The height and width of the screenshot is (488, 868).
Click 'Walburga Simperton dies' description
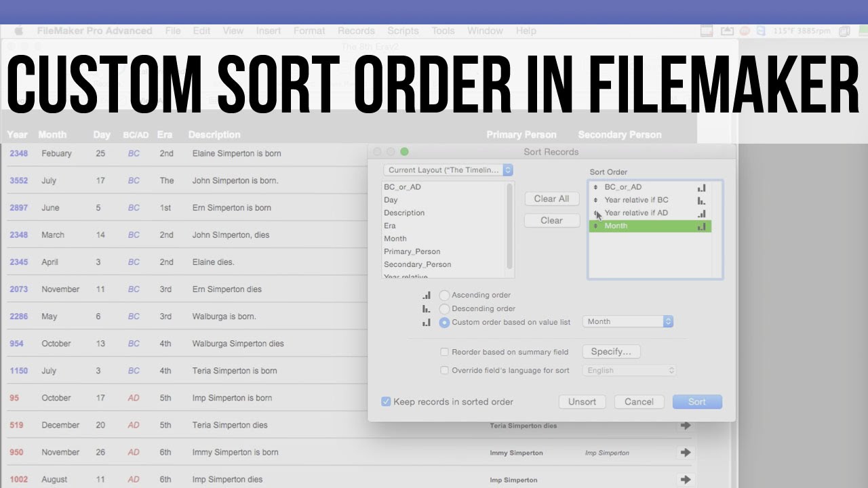[238, 344]
